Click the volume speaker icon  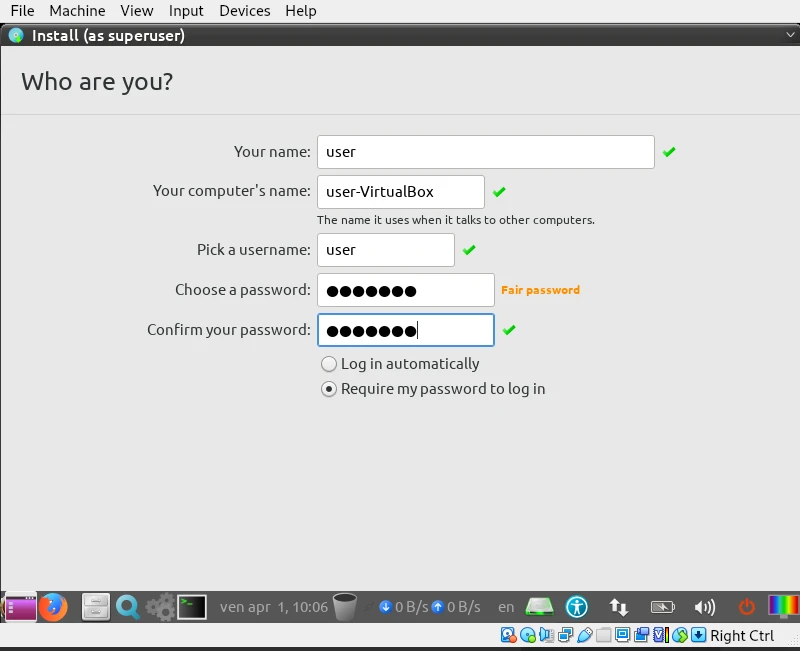(x=705, y=606)
